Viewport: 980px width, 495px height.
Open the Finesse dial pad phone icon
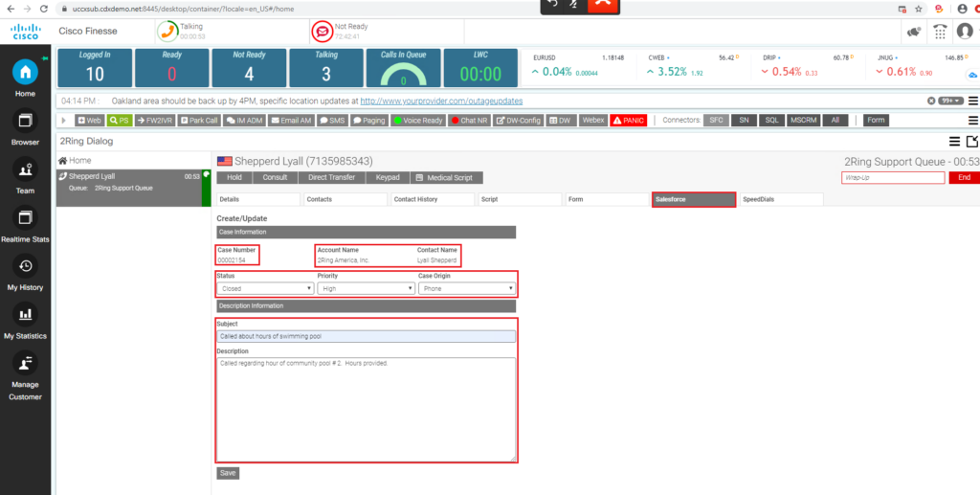point(940,32)
